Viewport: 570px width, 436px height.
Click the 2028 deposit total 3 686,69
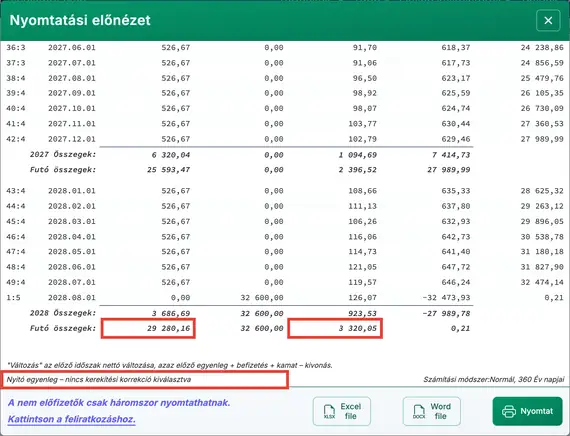click(171, 313)
